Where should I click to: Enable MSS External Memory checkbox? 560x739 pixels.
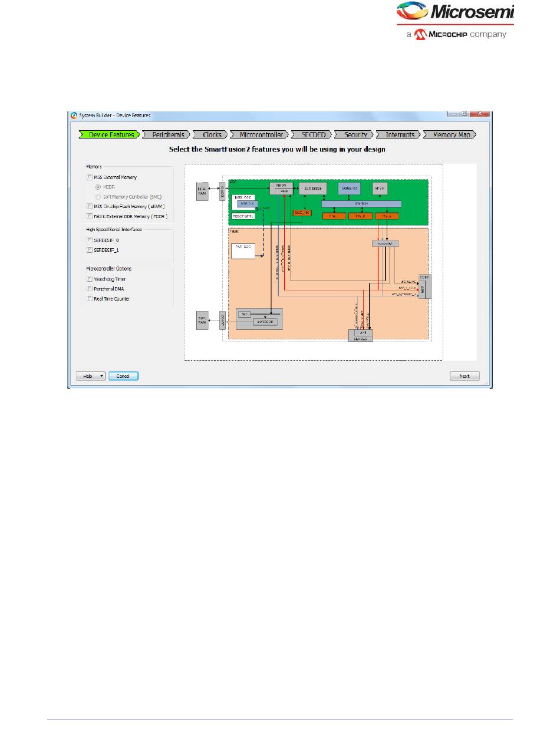(90, 177)
